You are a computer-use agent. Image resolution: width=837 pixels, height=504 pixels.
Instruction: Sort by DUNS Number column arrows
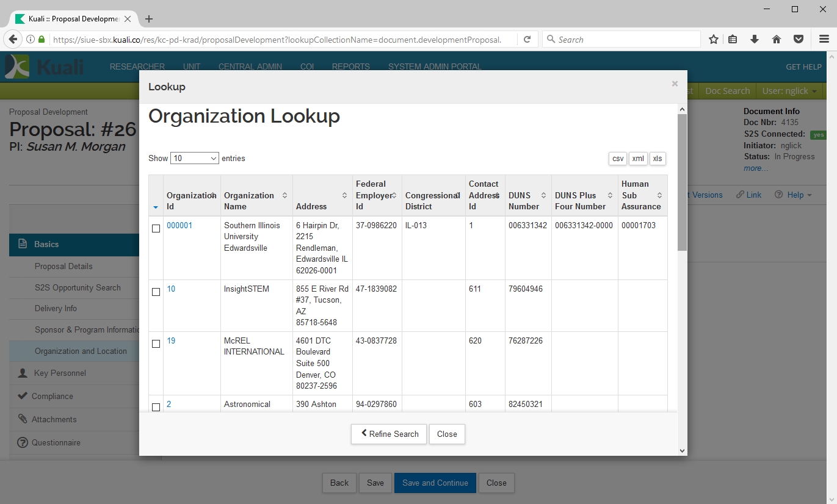[543, 195]
